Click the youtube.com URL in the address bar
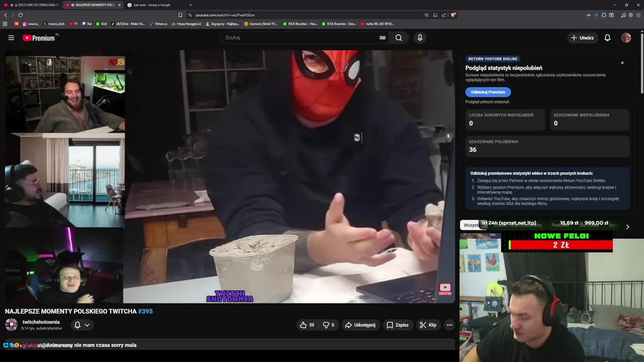Screen dimensions: 644x362 pos(225,15)
